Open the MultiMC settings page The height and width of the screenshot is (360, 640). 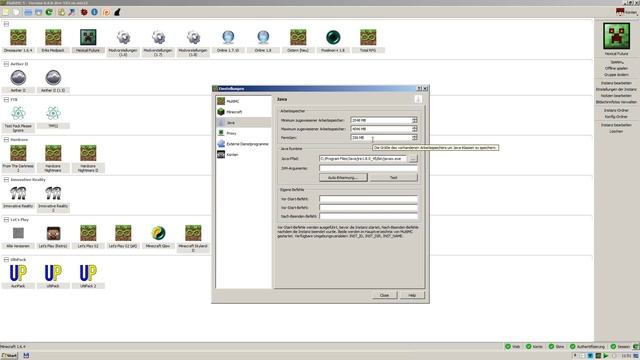[243, 101]
